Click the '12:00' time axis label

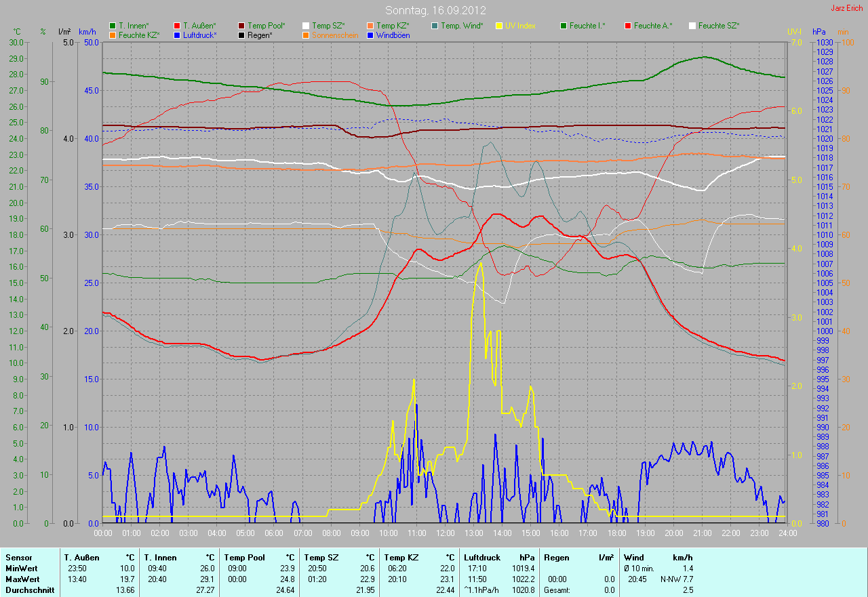445,533
